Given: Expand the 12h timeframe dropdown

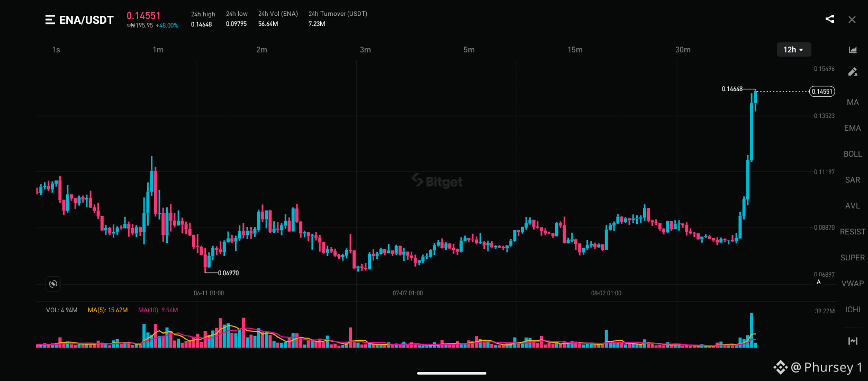Looking at the screenshot, I should (793, 50).
